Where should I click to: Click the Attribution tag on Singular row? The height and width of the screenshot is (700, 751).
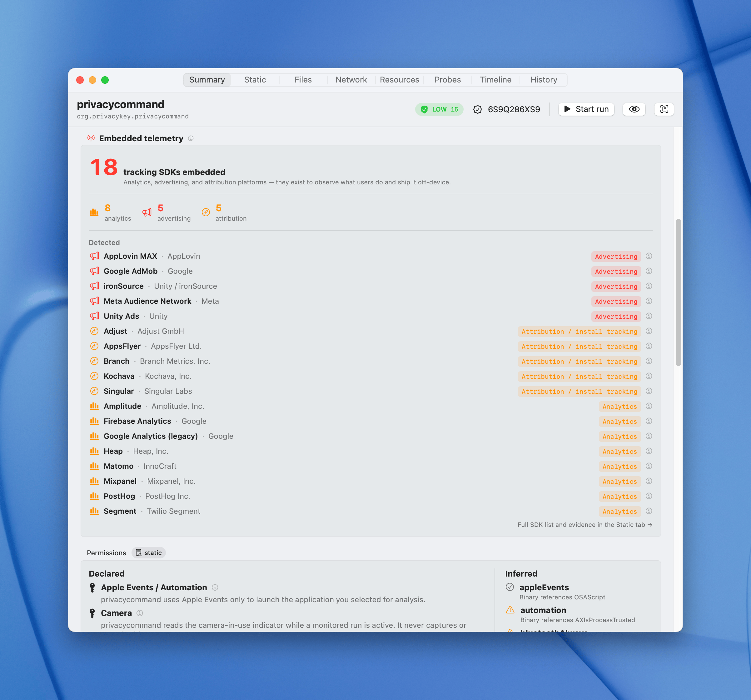click(x=579, y=392)
